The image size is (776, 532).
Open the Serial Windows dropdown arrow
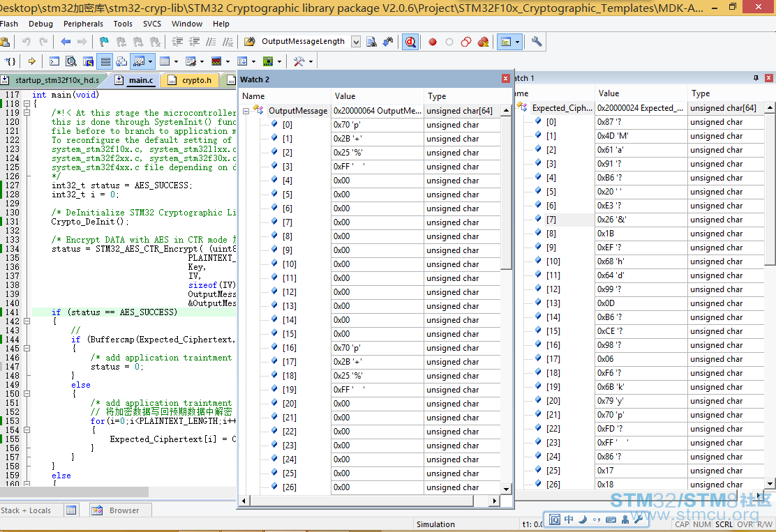[x=202, y=61]
